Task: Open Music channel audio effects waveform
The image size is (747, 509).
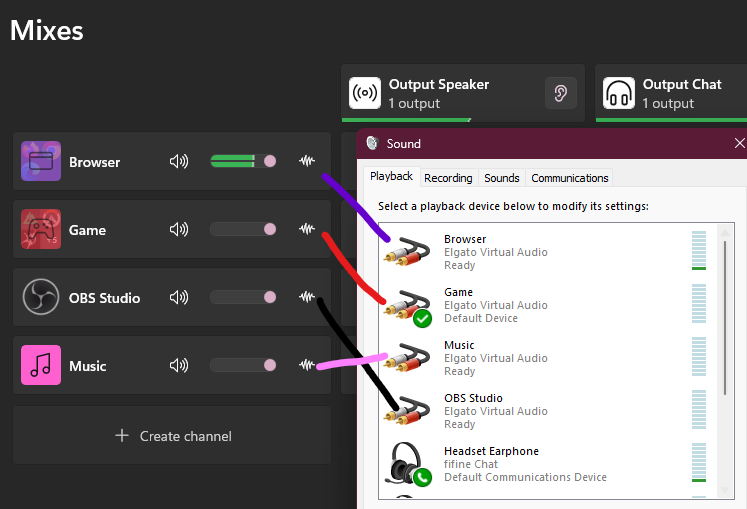Action: pyautogui.click(x=307, y=365)
